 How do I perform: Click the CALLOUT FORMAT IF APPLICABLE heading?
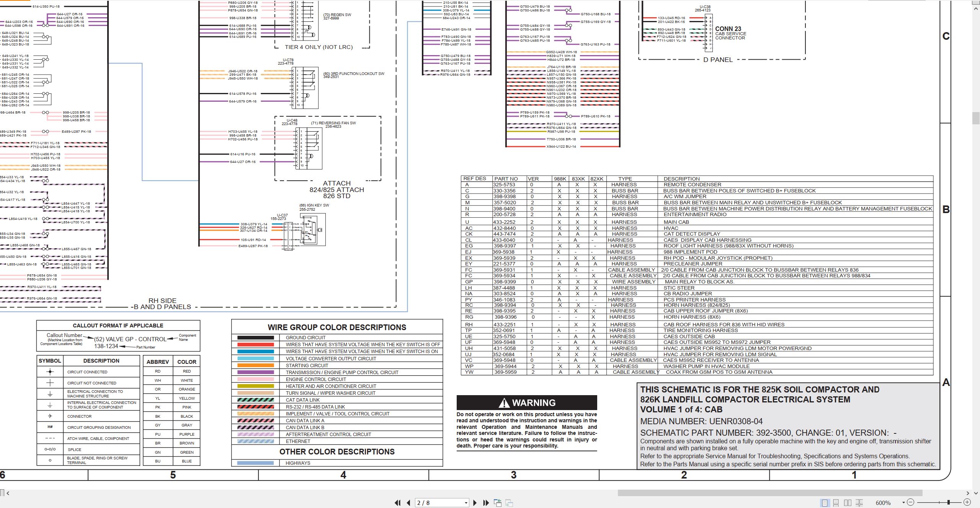tap(118, 326)
